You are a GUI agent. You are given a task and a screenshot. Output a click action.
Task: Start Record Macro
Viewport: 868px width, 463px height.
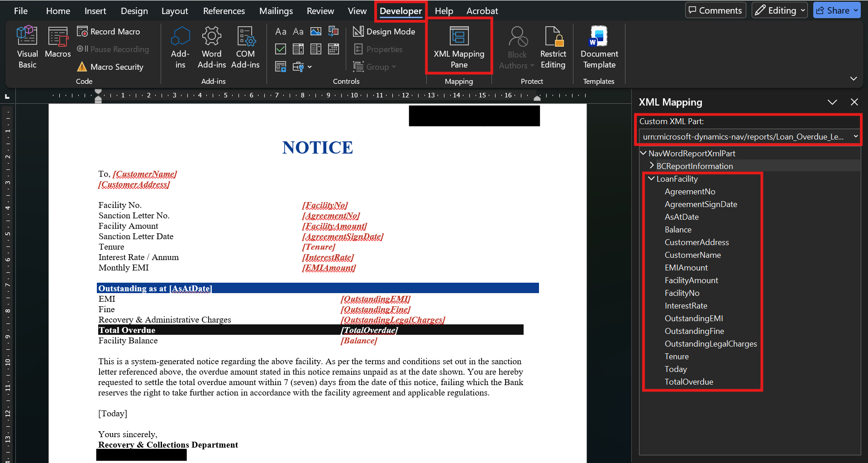point(109,32)
